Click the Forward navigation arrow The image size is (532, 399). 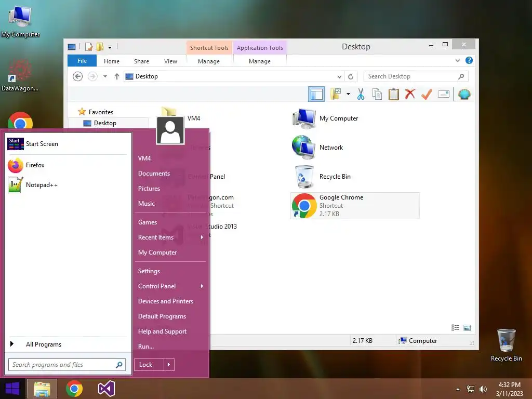(x=92, y=76)
